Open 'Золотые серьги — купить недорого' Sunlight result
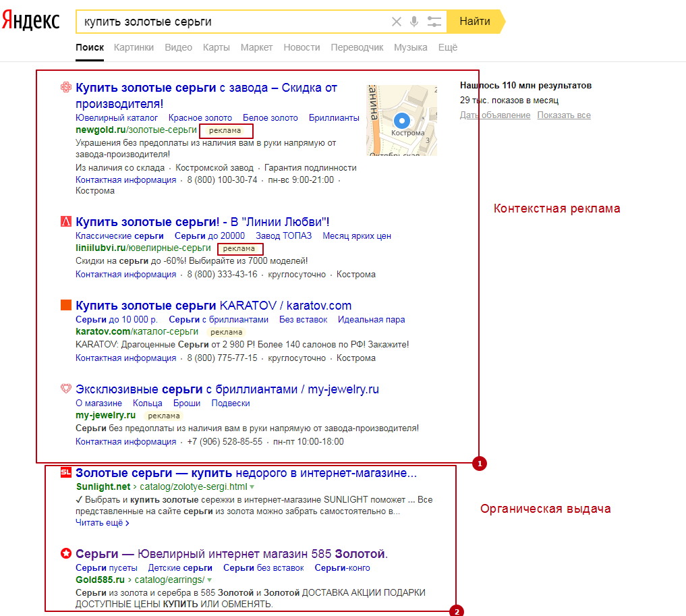This screenshot has width=686, height=616. coord(246,472)
